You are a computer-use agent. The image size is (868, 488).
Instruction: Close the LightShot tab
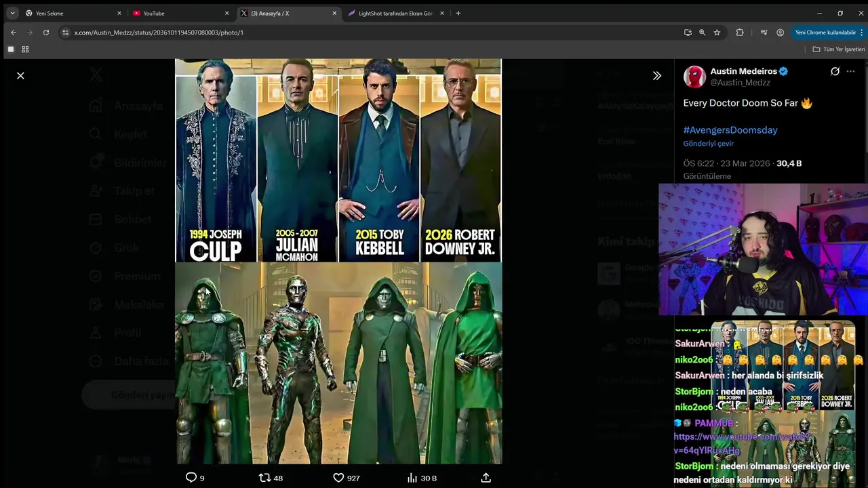click(442, 13)
